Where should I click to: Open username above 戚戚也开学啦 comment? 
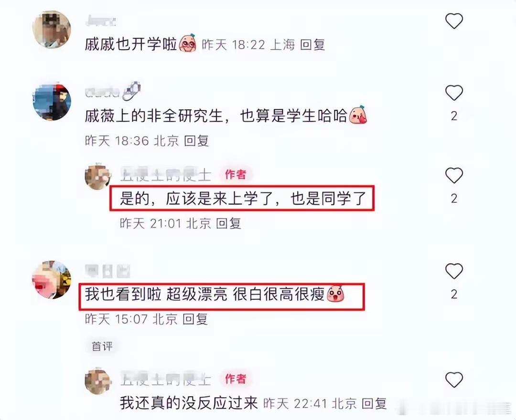click(100, 21)
